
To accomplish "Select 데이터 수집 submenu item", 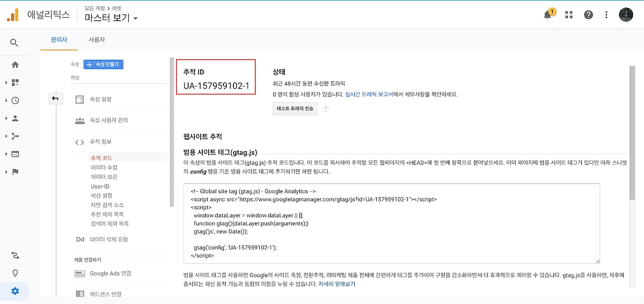I will coord(104,167).
